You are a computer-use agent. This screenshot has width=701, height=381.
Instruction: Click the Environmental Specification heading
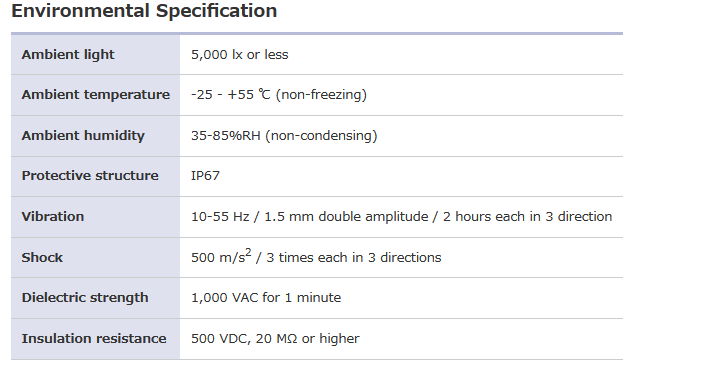tap(144, 11)
